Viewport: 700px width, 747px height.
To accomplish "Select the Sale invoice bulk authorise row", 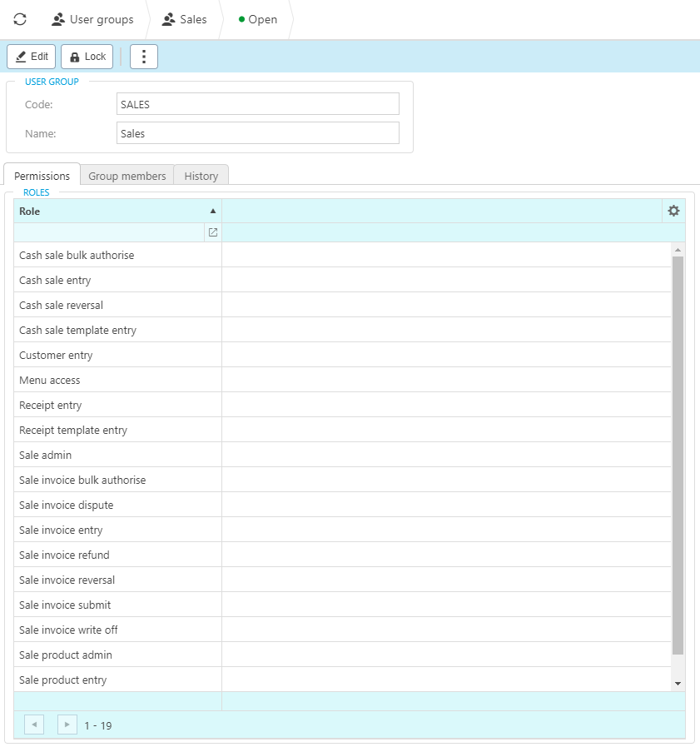I will point(342,480).
